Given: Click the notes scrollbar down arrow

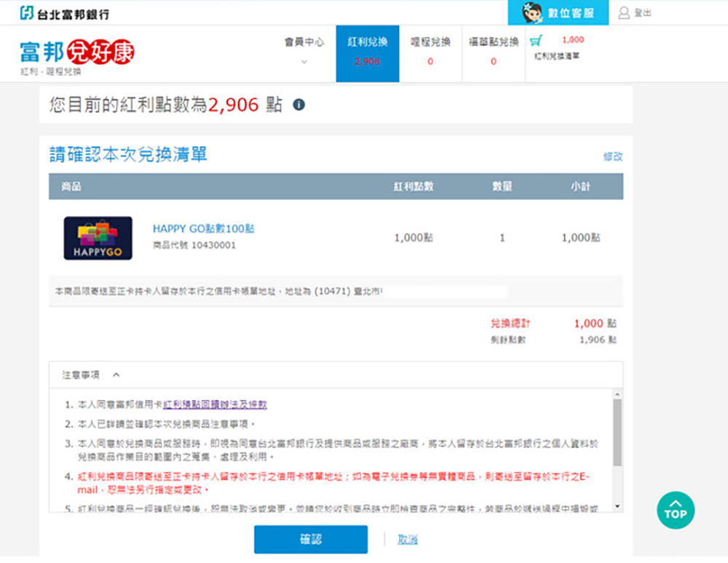Looking at the screenshot, I should coord(617,506).
